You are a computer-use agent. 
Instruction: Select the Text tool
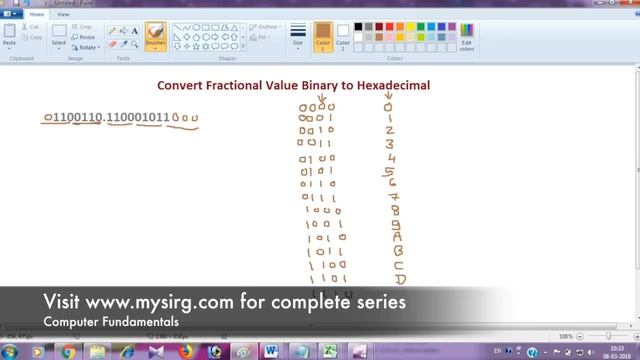click(135, 31)
